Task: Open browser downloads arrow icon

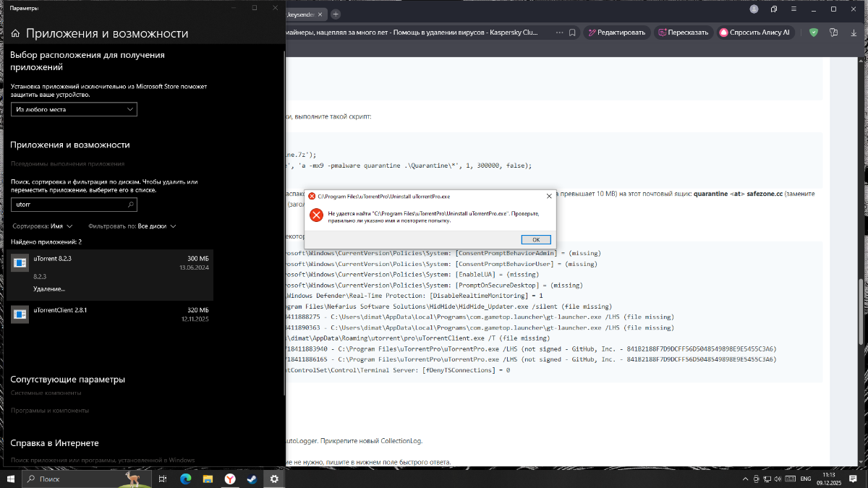Action: coord(853,33)
